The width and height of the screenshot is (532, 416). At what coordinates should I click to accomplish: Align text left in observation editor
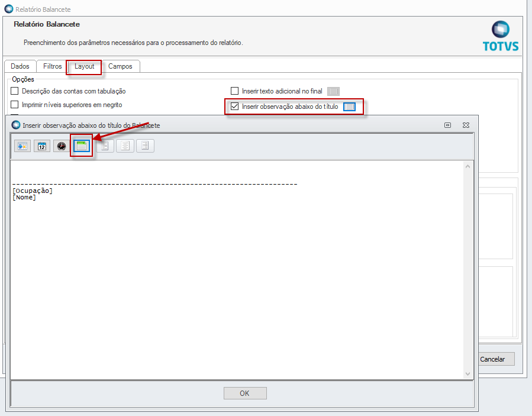tap(105, 146)
